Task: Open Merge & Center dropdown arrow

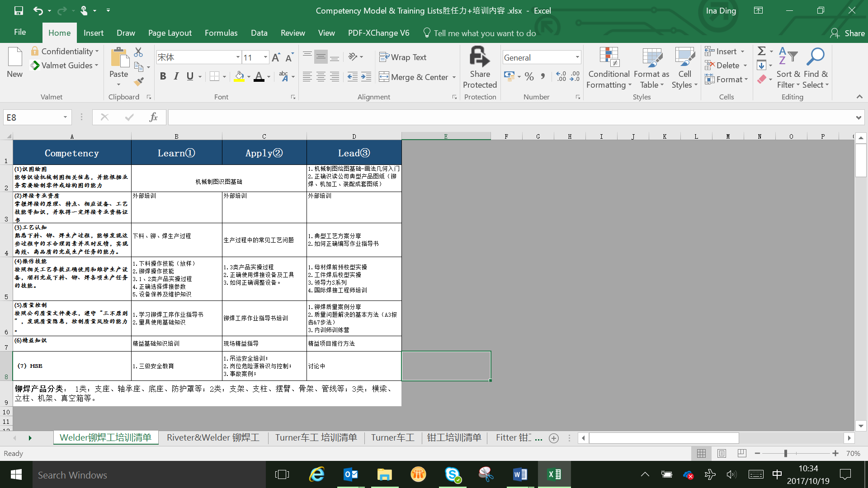Action: click(454, 77)
